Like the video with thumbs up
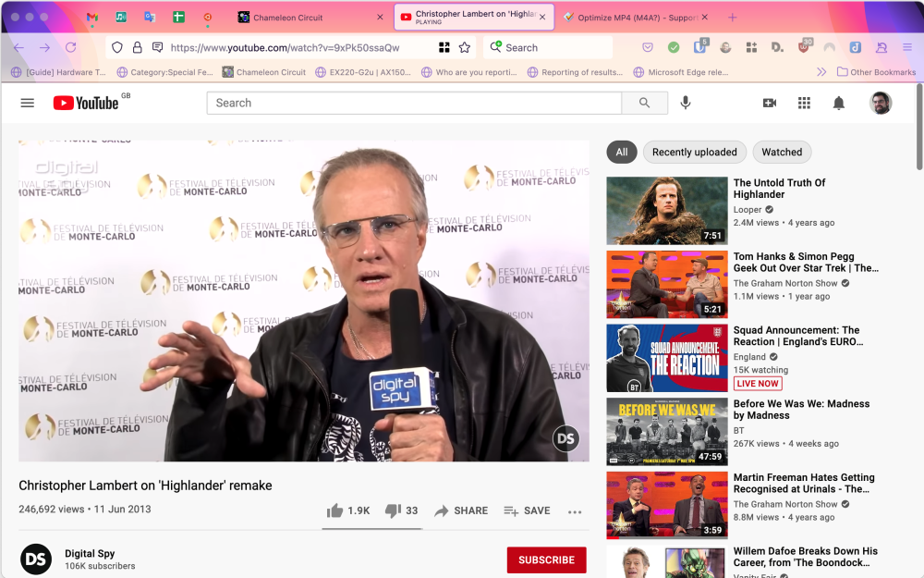Image resolution: width=924 pixels, height=578 pixels. point(335,510)
